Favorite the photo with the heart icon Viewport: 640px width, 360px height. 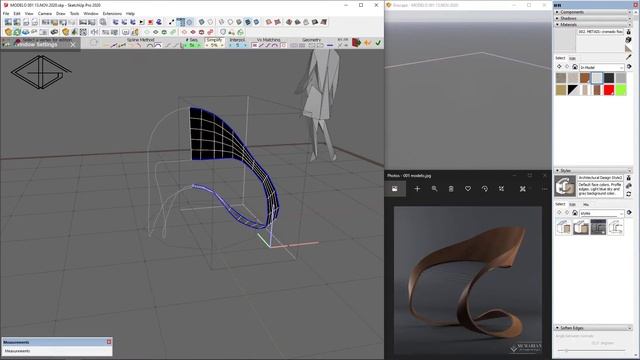tap(468, 189)
